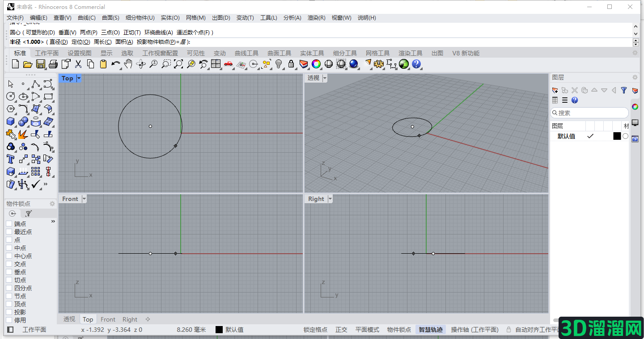
Task: Pick the Polygon tool in the left toolbox
Action: click(x=11, y=109)
